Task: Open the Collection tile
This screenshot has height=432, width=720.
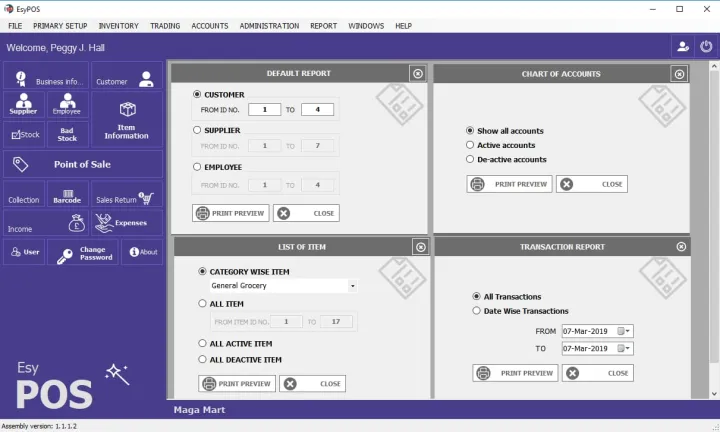Action: (24, 194)
